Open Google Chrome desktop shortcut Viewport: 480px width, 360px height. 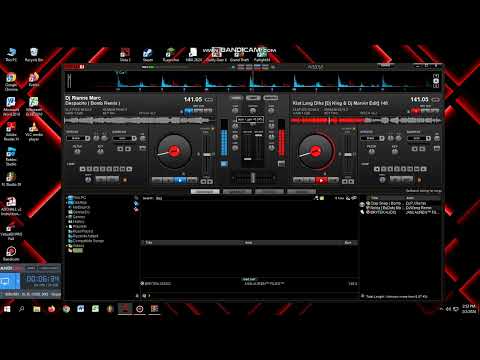[x=11, y=82]
